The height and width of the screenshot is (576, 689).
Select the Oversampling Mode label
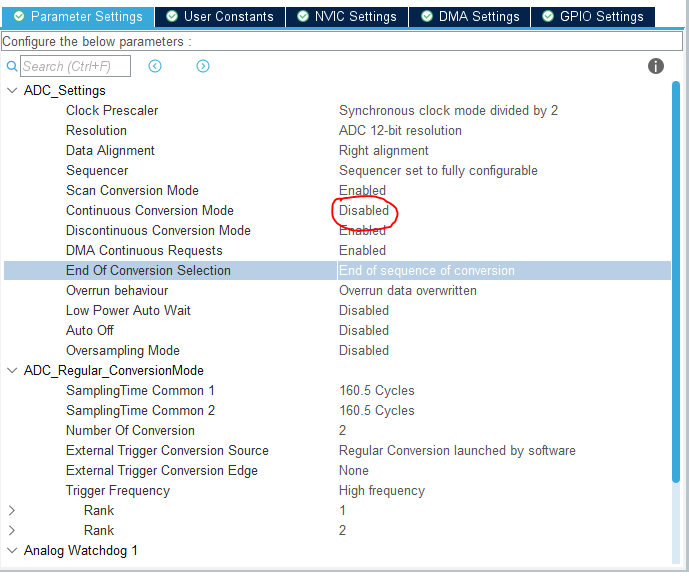[x=123, y=351]
